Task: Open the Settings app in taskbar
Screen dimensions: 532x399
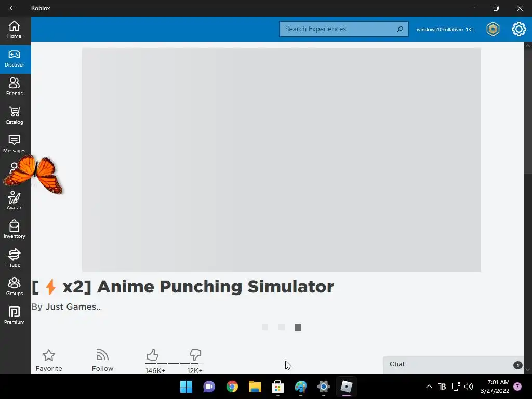Action: [323, 387]
